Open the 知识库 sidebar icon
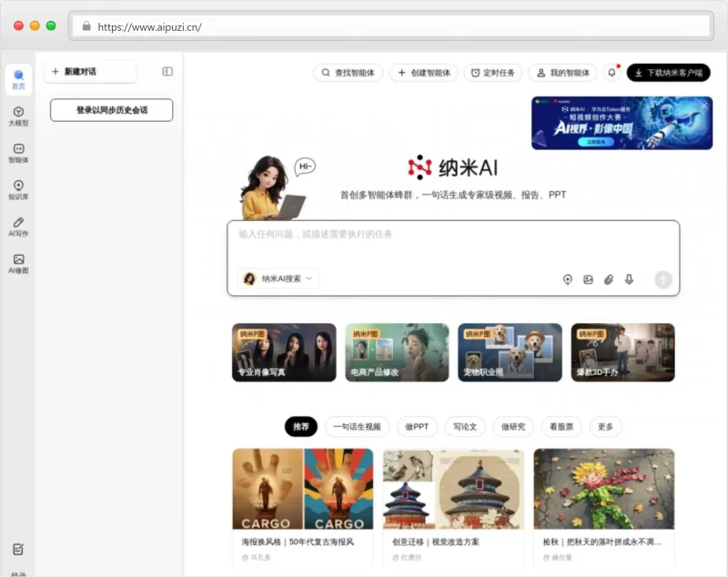The image size is (728, 577). [18, 190]
